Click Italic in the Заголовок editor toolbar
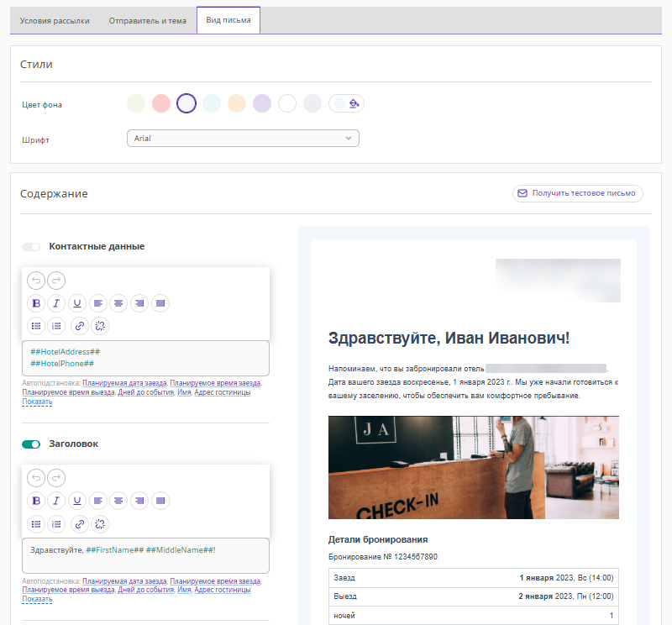This screenshot has height=625, width=672. tap(56, 501)
